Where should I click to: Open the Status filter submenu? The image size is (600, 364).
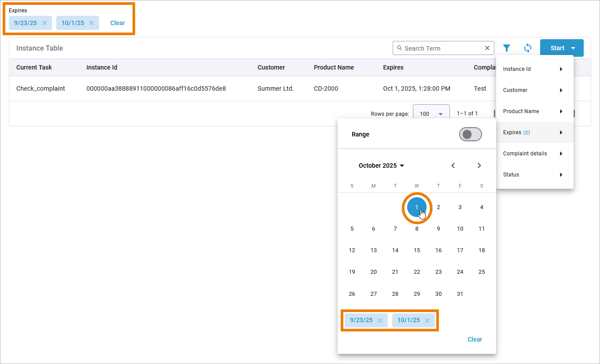534,175
